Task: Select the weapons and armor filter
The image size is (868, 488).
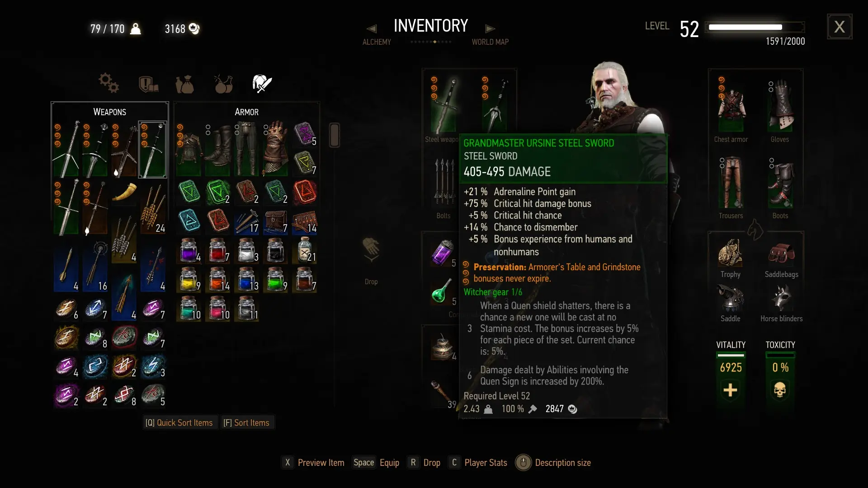Action: [x=262, y=84]
